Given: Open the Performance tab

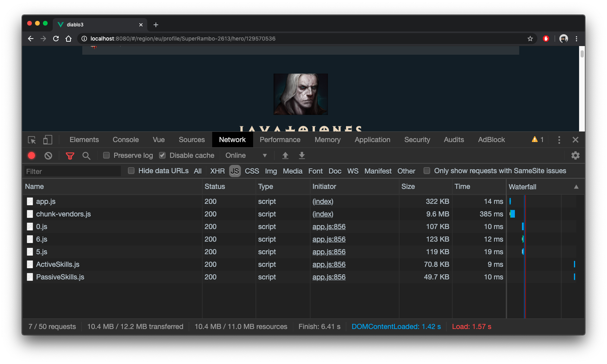Looking at the screenshot, I should (280, 140).
